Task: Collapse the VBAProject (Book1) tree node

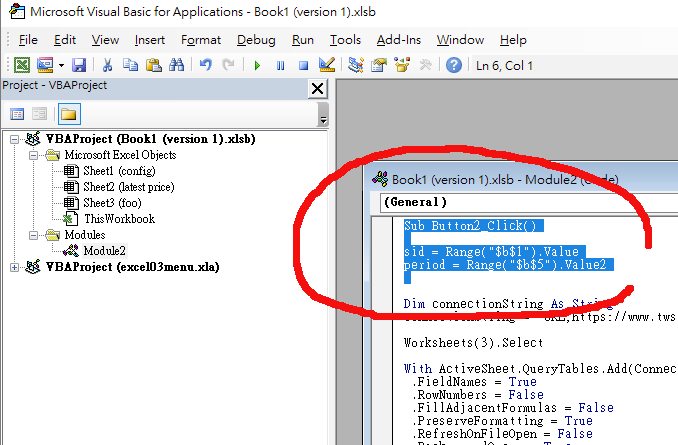Action: [13, 139]
